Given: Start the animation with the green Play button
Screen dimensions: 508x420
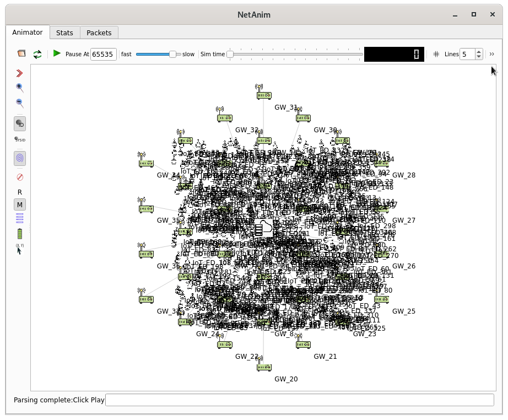Looking at the screenshot, I should [x=57, y=53].
